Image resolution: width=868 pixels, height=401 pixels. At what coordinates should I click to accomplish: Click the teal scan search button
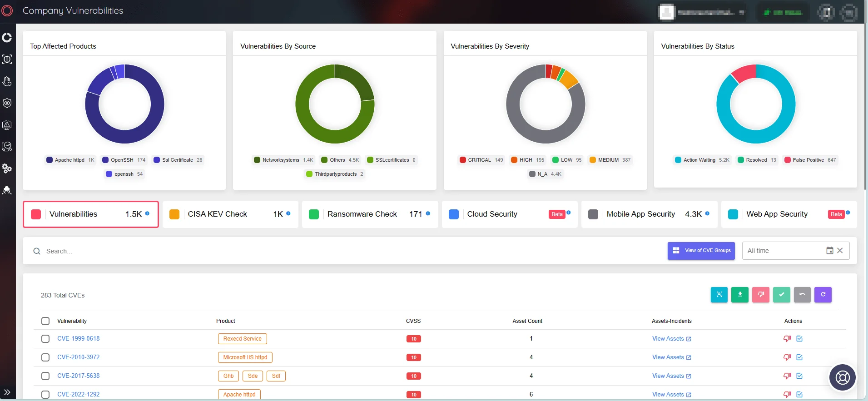(x=719, y=295)
